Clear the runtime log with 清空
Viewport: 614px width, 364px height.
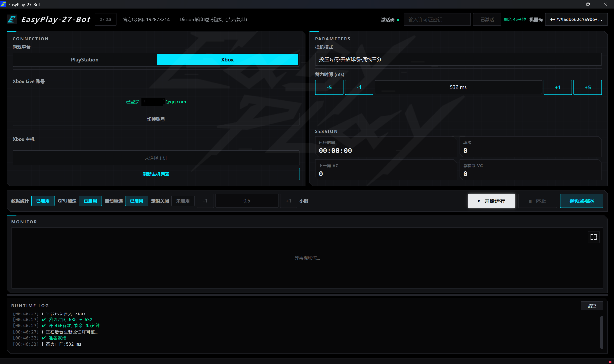[592, 306]
